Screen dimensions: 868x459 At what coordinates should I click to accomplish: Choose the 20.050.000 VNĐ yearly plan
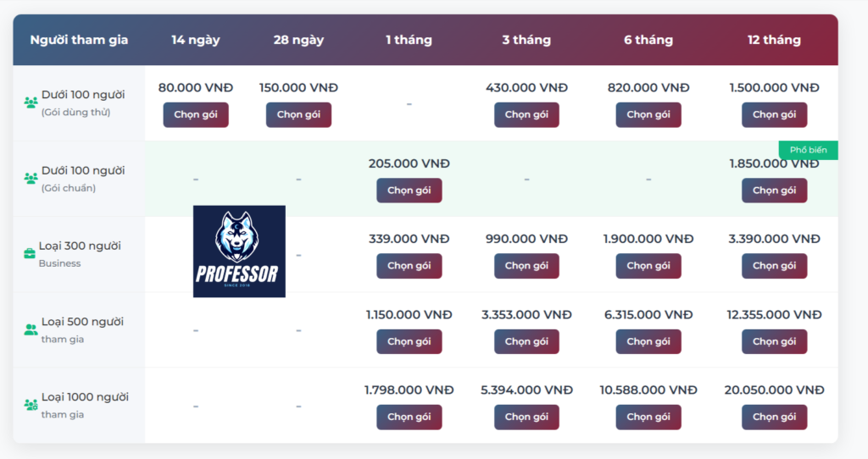coord(774,417)
